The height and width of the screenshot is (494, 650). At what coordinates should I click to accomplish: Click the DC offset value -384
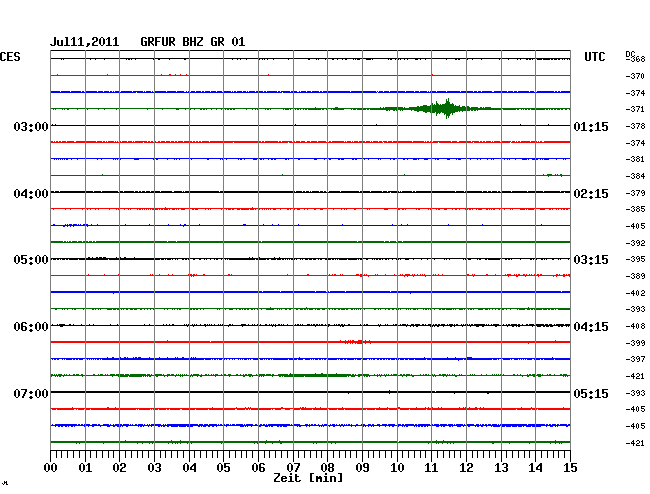(635, 176)
